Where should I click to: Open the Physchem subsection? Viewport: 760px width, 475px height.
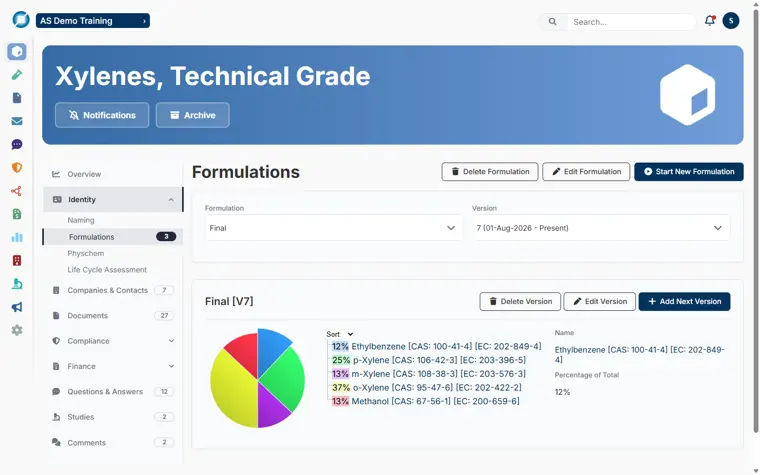[86, 253]
